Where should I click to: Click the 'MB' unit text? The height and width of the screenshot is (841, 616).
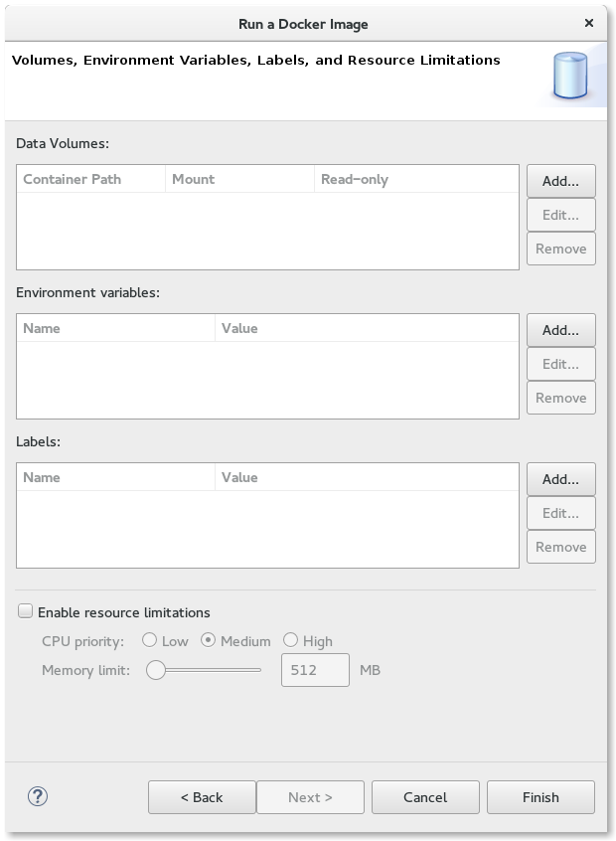pyautogui.click(x=370, y=670)
